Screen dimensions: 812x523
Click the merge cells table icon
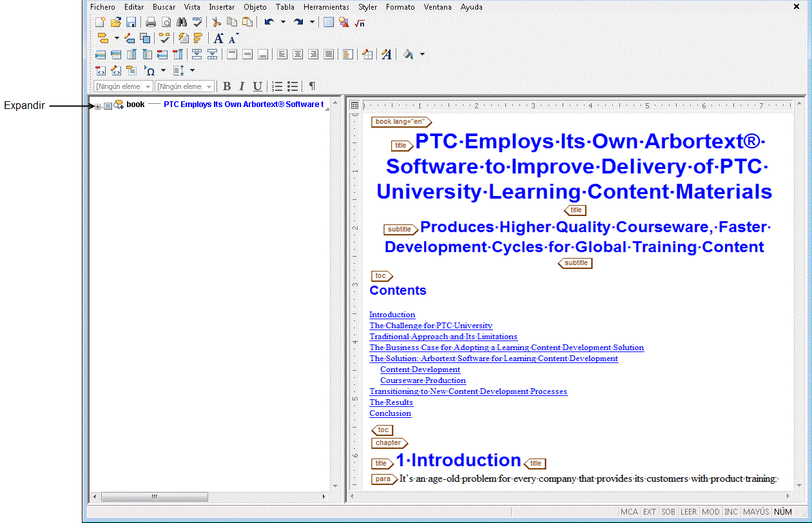[x=197, y=54]
